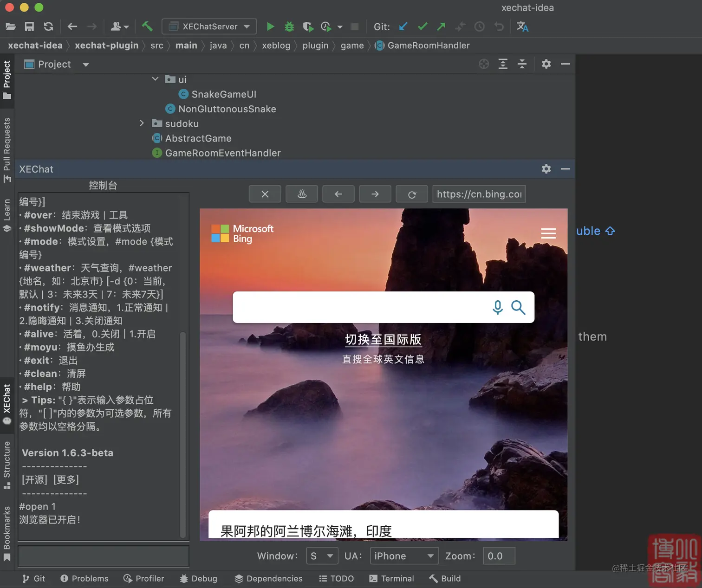This screenshot has height=588, width=702.
Task: Click the Microsoft Bing logo
Action: point(242,233)
